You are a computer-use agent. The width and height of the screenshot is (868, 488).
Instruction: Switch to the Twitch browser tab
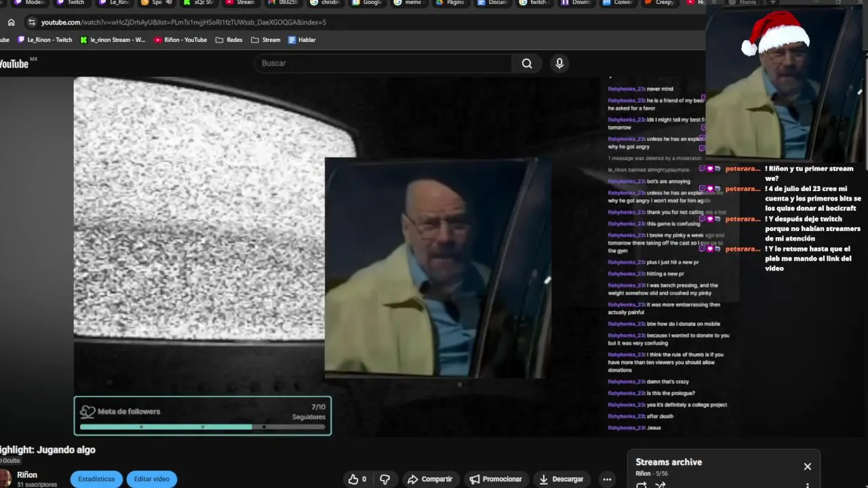[x=71, y=3]
